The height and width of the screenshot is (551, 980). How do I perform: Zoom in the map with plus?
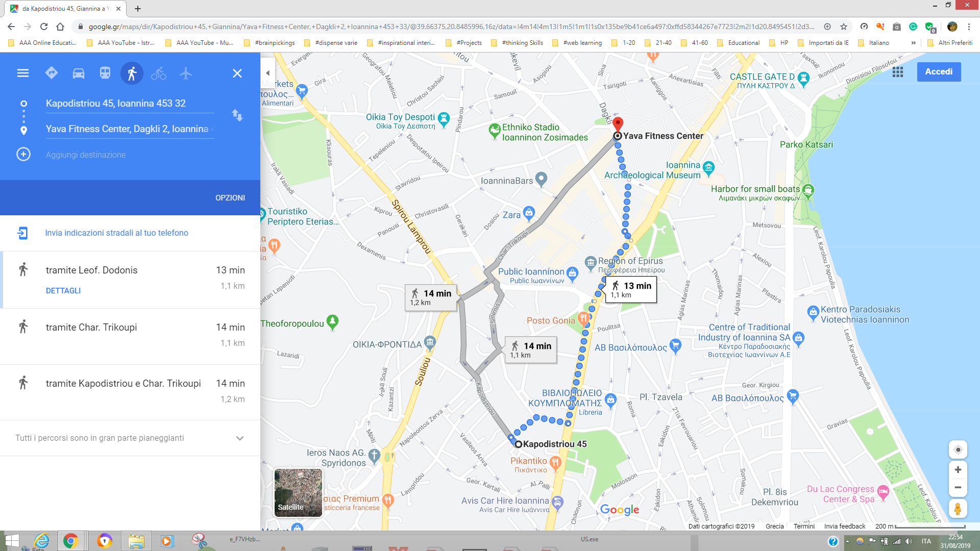tap(958, 470)
